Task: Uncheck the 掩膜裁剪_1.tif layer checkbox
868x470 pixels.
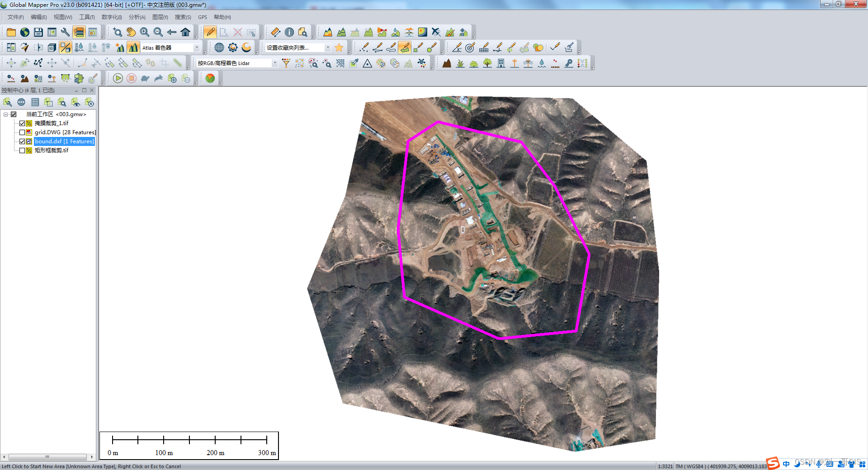Action: [x=22, y=123]
